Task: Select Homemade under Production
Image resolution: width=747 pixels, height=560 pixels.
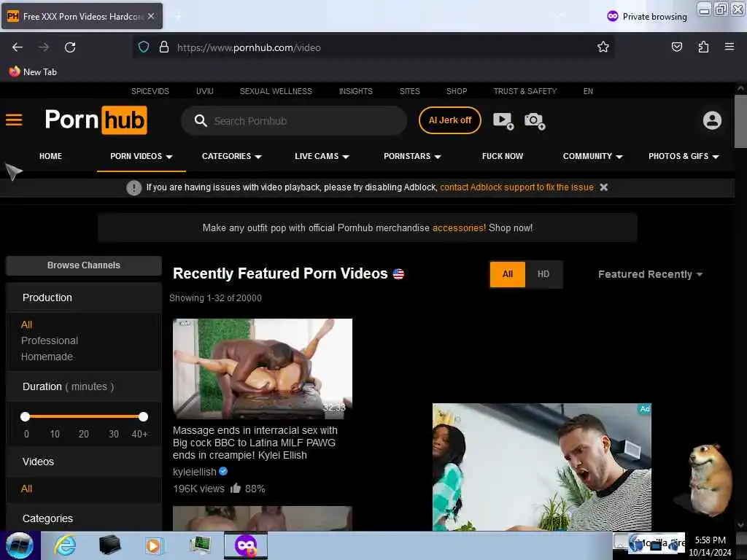Action: (47, 357)
